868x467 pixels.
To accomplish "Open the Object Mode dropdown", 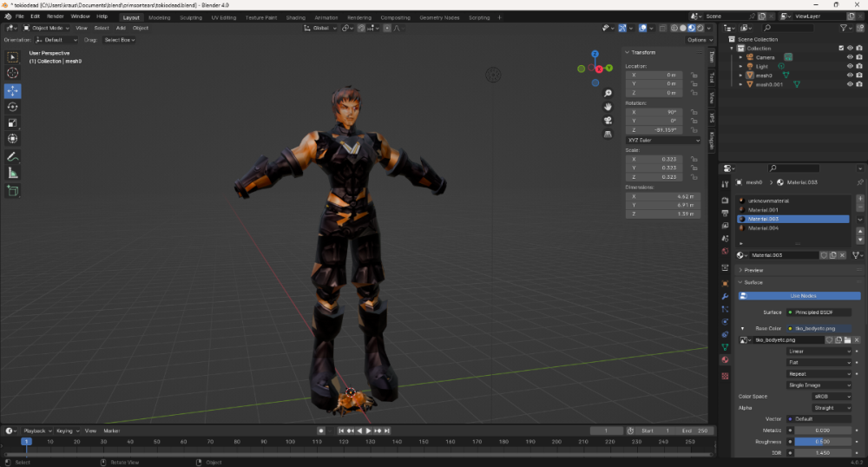I will pyautogui.click(x=49, y=28).
